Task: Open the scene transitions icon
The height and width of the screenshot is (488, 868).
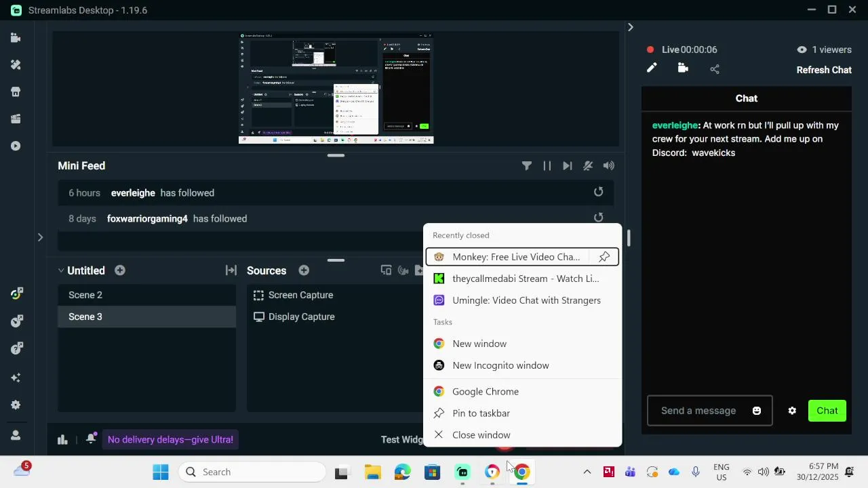Action: click(231, 270)
